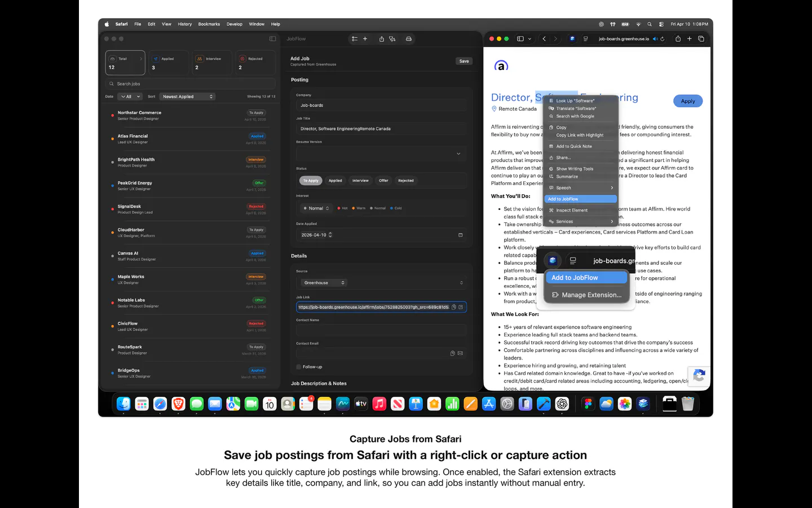Open the Bookmarks menu in menu bar
This screenshot has width=812, height=508.
click(209, 24)
